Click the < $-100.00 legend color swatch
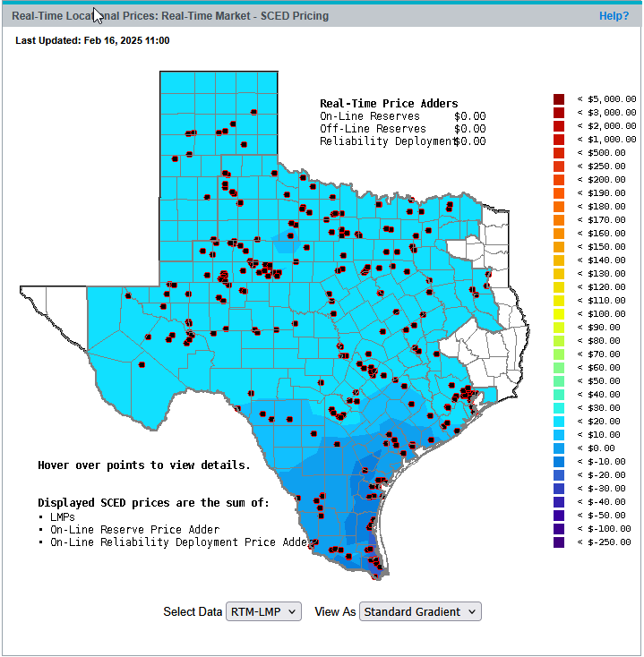Viewport: 644px width, 657px height. (x=559, y=528)
